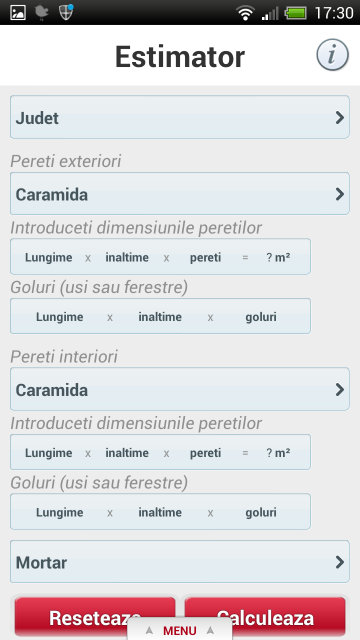Tap the up arrow right of MENU
The width and height of the screenshot is (360, 640).
click(x=210, y=631)
